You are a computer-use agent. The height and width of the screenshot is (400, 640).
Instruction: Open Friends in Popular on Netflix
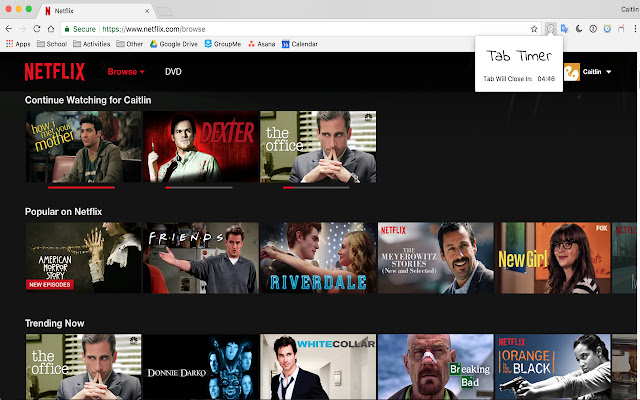pos(201,258)
